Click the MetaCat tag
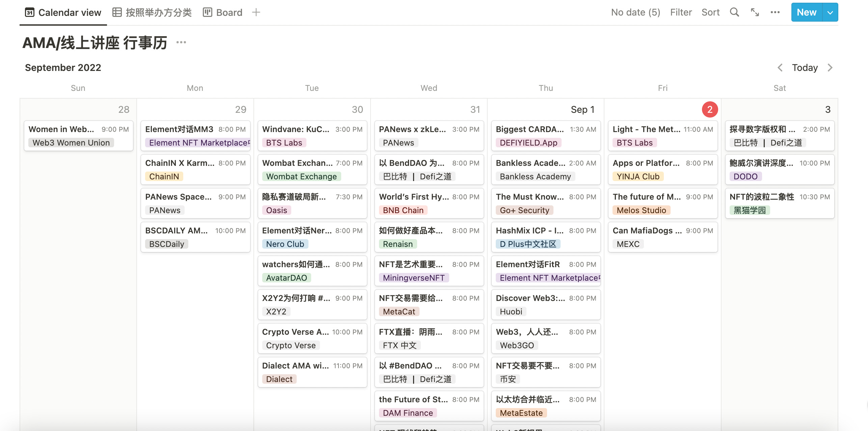The width and height of the screenshot is (868, 431). (x=399, y=311)
